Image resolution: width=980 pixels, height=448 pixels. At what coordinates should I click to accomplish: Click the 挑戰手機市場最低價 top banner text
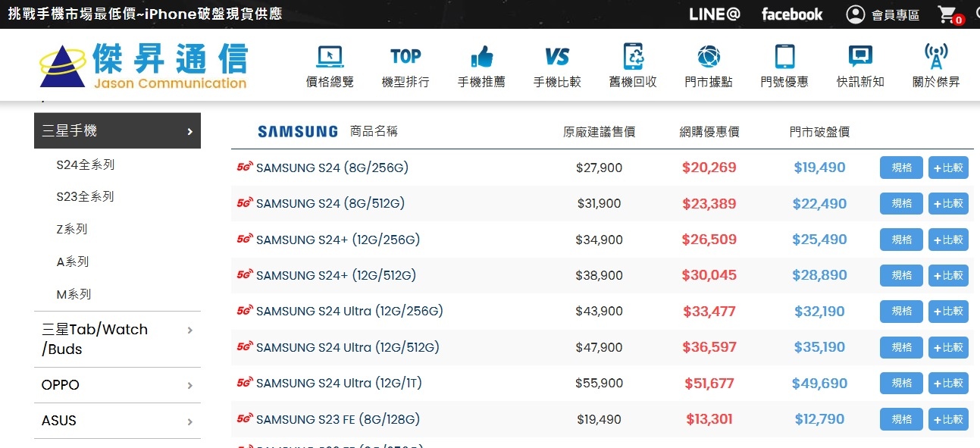145,14
